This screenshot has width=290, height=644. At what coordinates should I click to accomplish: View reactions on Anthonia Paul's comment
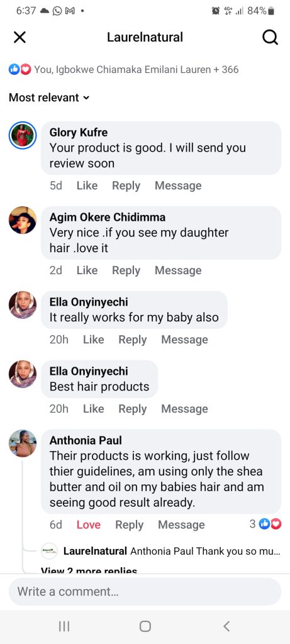(265, 524)
